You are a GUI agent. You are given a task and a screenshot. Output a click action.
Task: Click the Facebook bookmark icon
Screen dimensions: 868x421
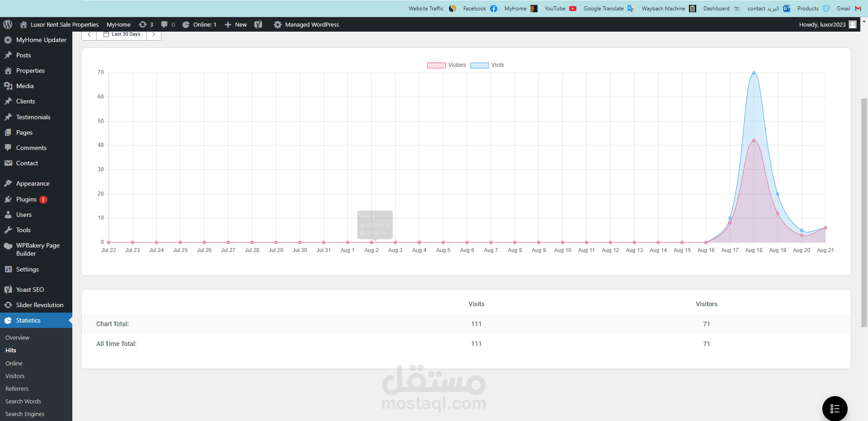click(494, 9)
